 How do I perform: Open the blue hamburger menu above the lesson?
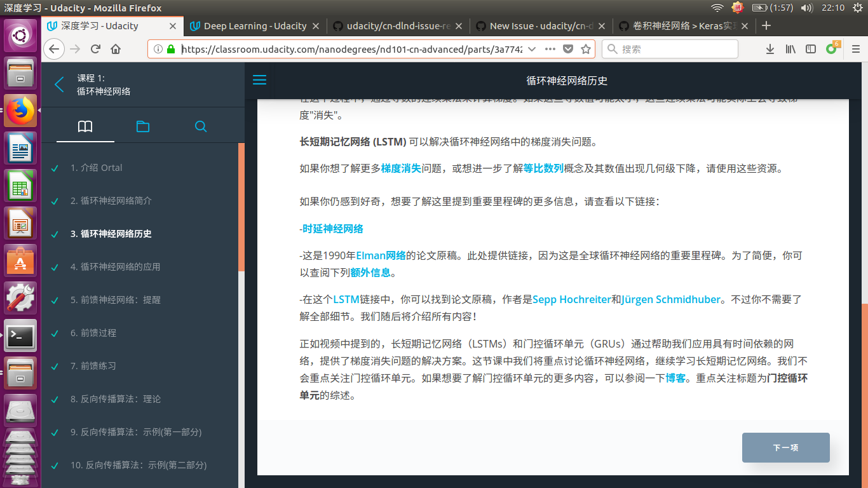[x=259, y=79]
